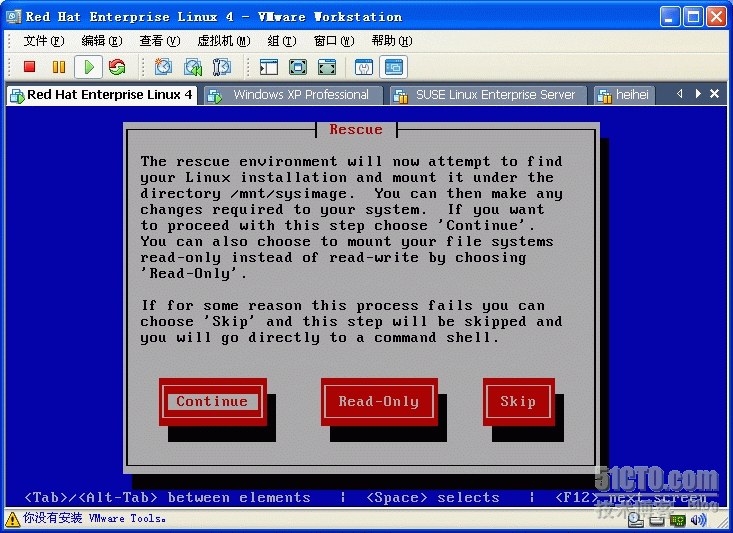Click '<Tab>/<Alt-Tab> between elements' hint
The width and height of the screenshot is (733, 533).
(168, 497)
